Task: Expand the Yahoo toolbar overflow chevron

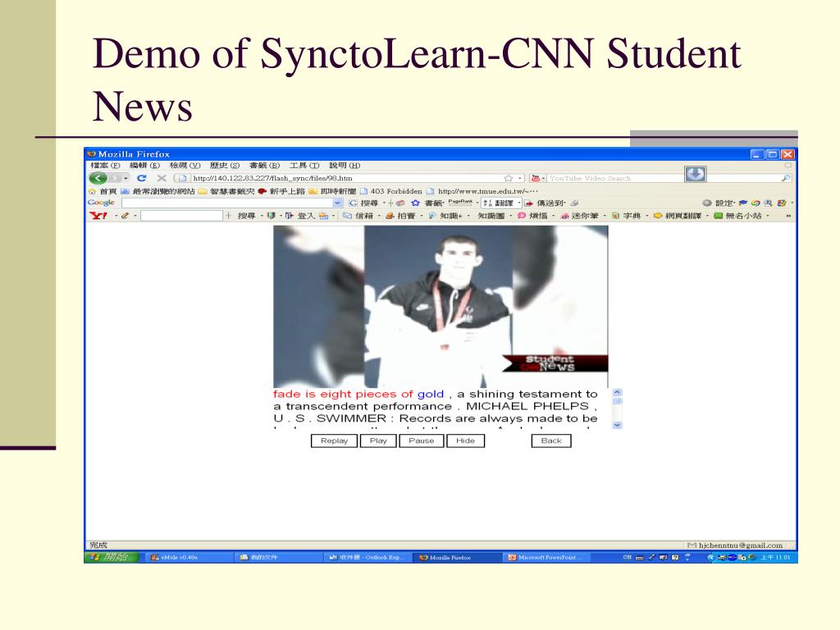Action: click(x=787, y=216)
